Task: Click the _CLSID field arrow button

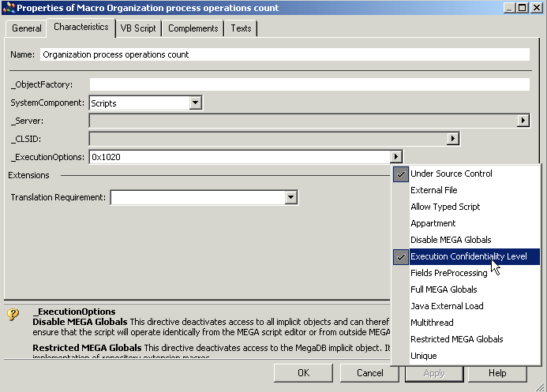Action: pyautogui.click(x=452, y=139)
